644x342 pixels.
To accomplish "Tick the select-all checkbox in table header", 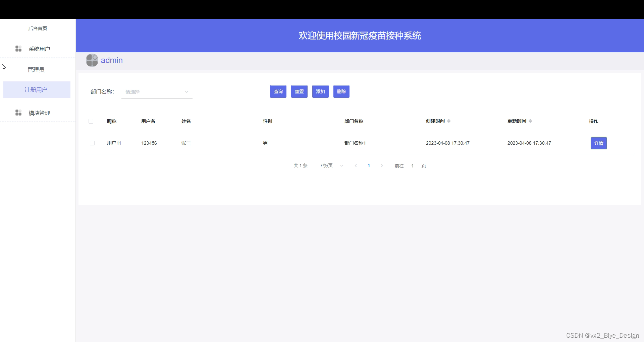I will (x=91, y=121).
